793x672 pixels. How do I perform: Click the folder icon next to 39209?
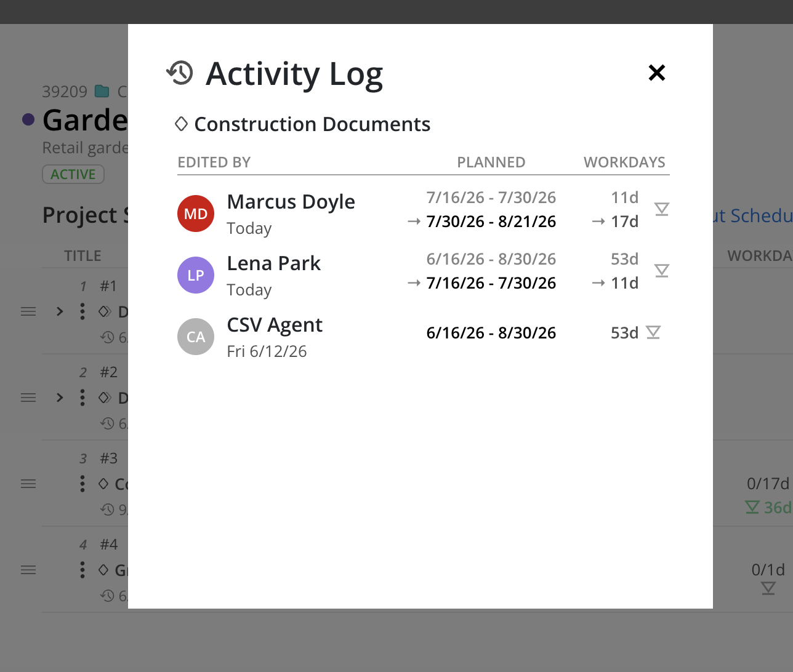tap(102, 91)
